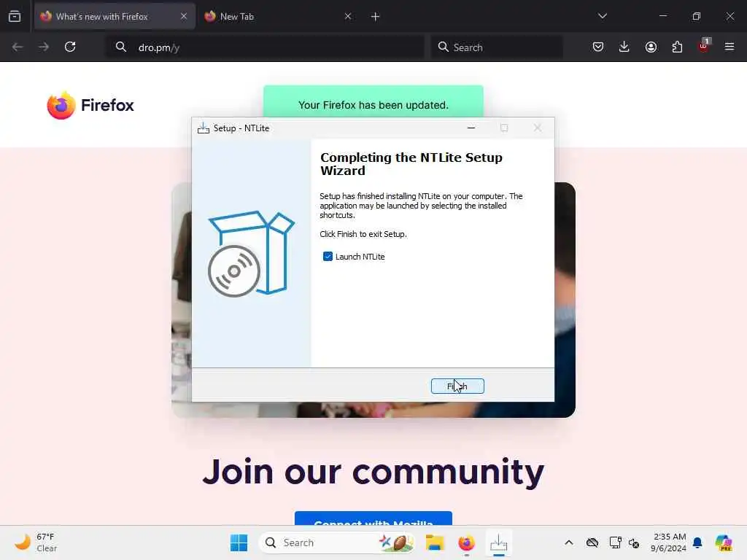The image size is (747, 560).
Task: Click the cloud sync tray icon
Action: (592, 542)
